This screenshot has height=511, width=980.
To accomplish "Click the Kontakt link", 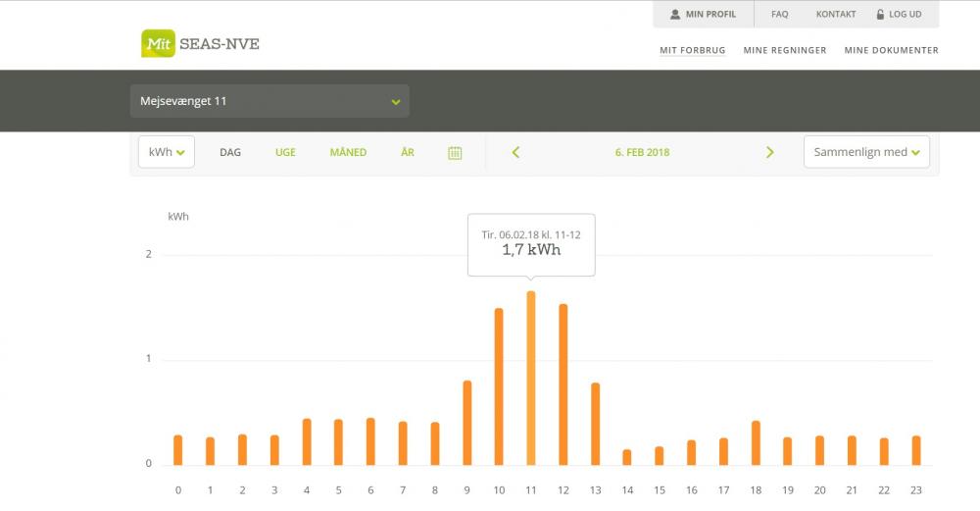I will click(x=835, y=15).
